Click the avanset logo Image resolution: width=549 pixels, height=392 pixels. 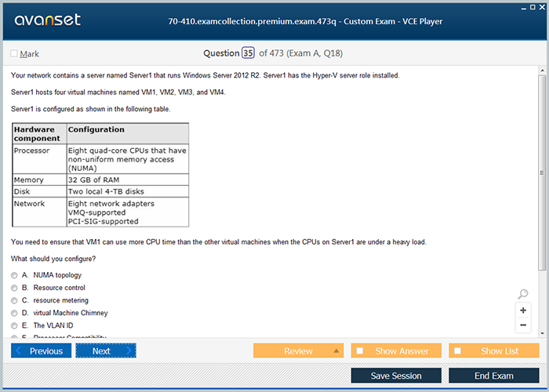click(x=46, y=20)
